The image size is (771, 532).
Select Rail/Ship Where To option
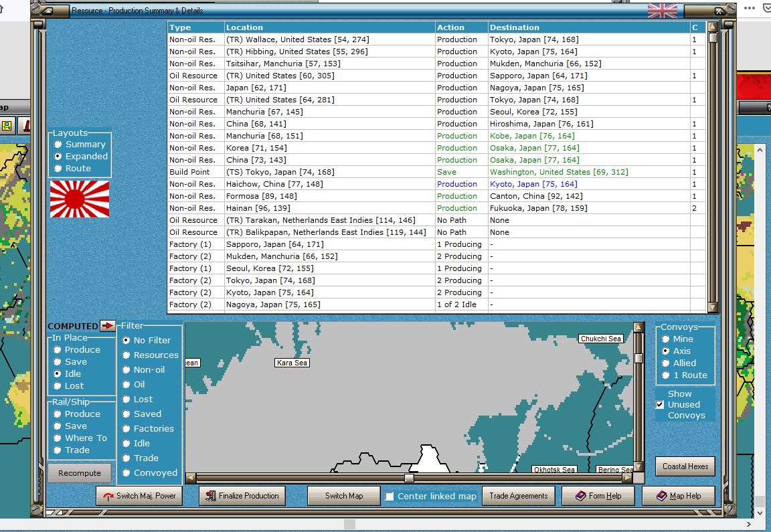click(58, 438)
